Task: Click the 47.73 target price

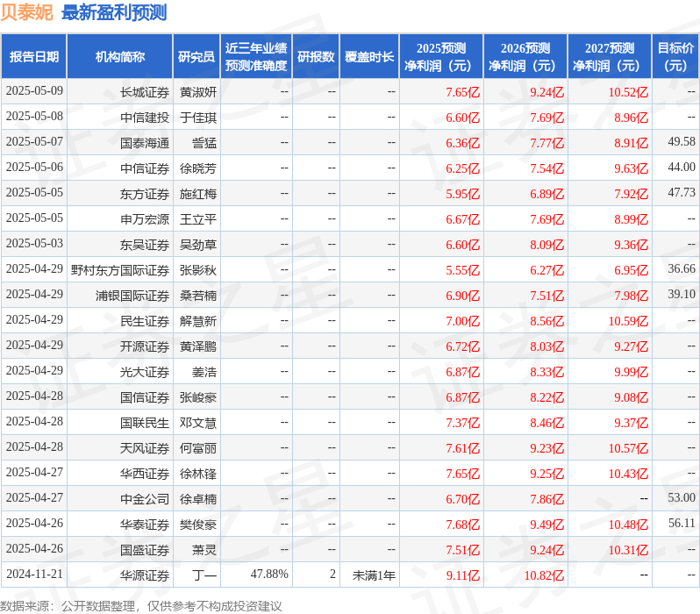Action: click(x=682, y=192)
